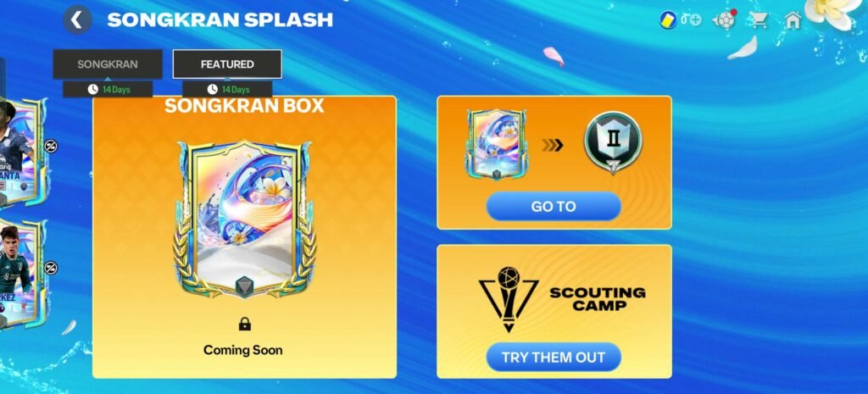The width and height of the screenshot is (868, 394).
Task: Open the large Songkran Box card
Action: [244, 219]
